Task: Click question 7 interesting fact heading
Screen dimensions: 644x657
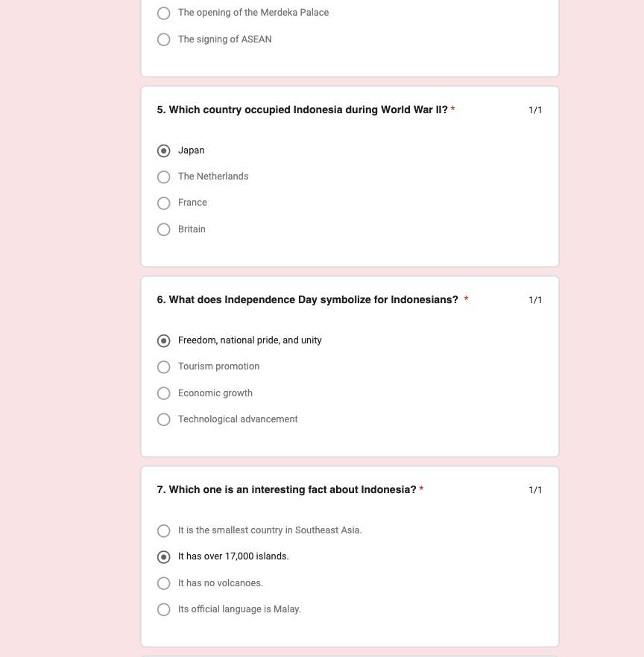Action: (286, 490)
